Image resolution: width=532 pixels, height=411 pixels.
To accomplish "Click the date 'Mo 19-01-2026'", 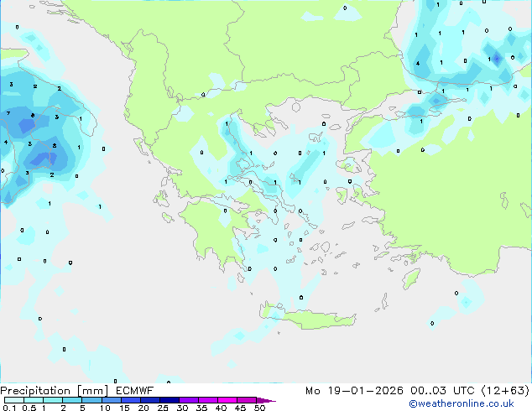I will click(355, 391).
